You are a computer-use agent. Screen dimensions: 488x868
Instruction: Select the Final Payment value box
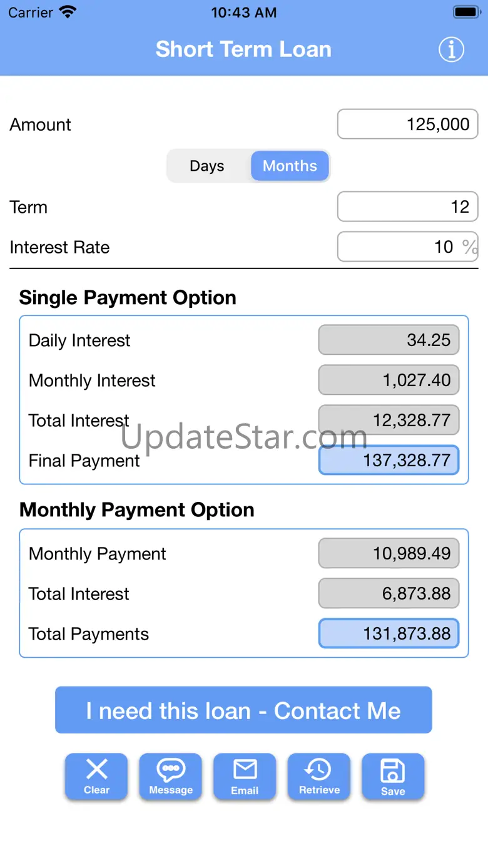(x=389, y=460)
